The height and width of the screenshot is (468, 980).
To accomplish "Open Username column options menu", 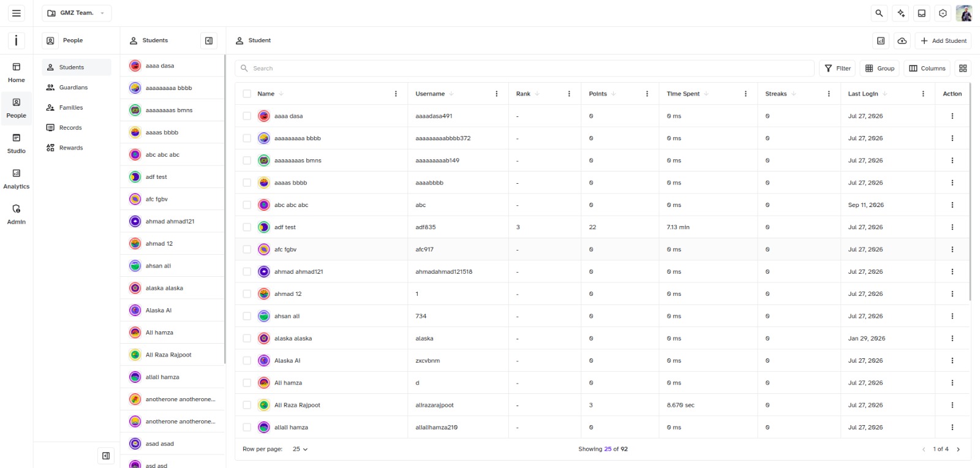I will [x=496, y=94].
